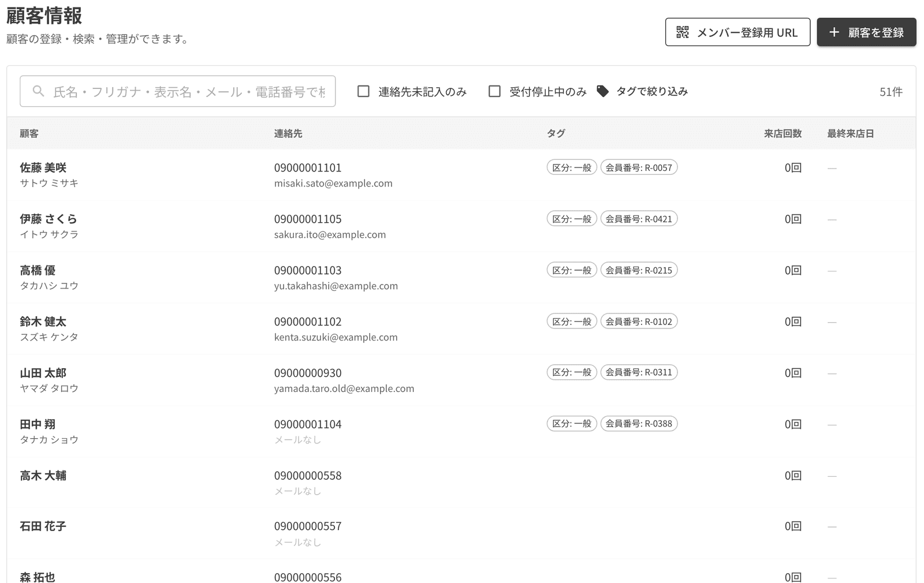Click phone number 09000001101
Viewport: 924px width, 583px height.
point(308,167)
